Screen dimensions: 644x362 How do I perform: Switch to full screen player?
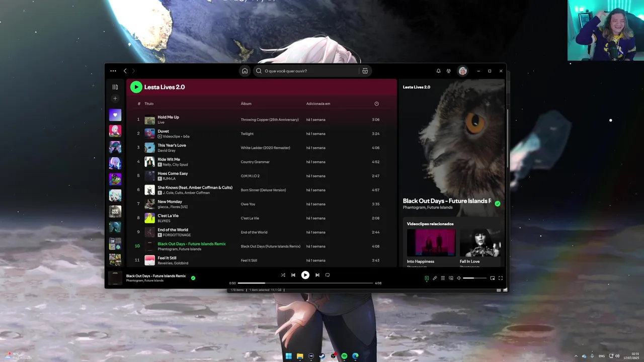tap(501, 278)
